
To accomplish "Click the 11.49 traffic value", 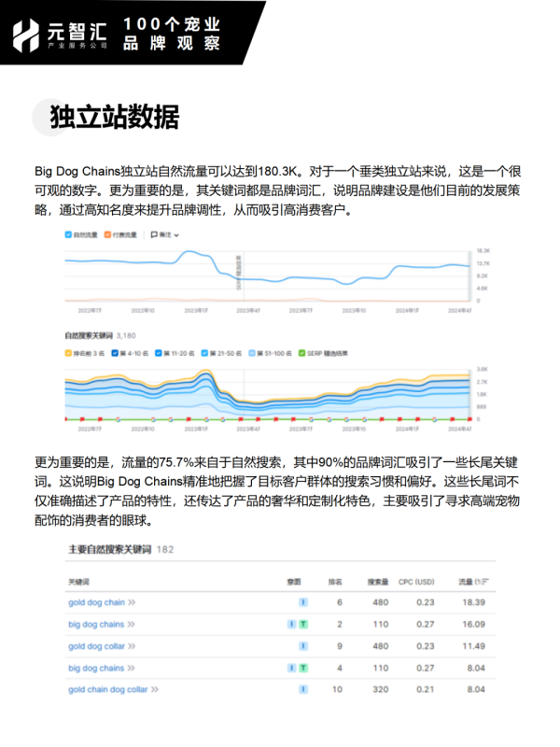I will 474,646.
